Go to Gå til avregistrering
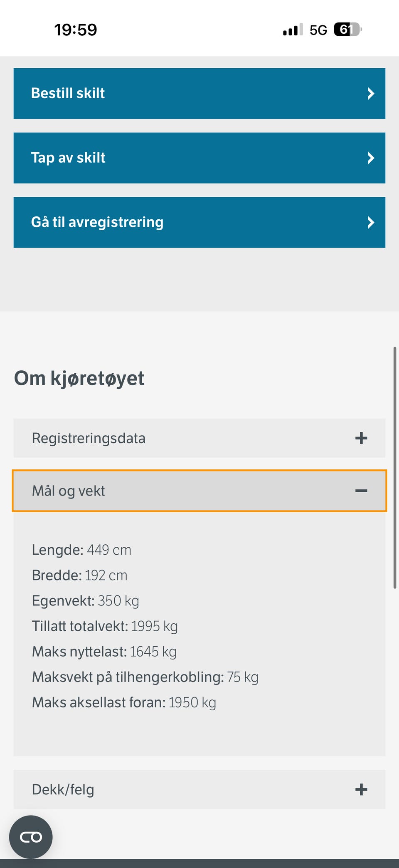Image resolution: width=399 pixels, height=868 pixels. pos(199,223)
